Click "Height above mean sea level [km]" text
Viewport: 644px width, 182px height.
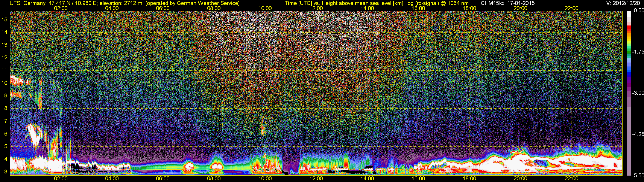click(x=363, y=3)
